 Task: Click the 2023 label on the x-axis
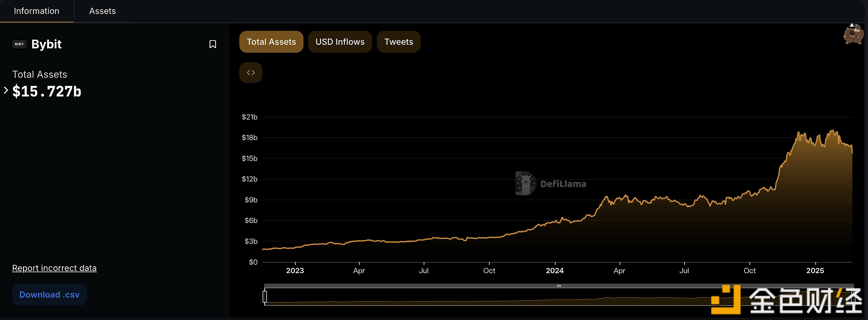pos(295,271)
